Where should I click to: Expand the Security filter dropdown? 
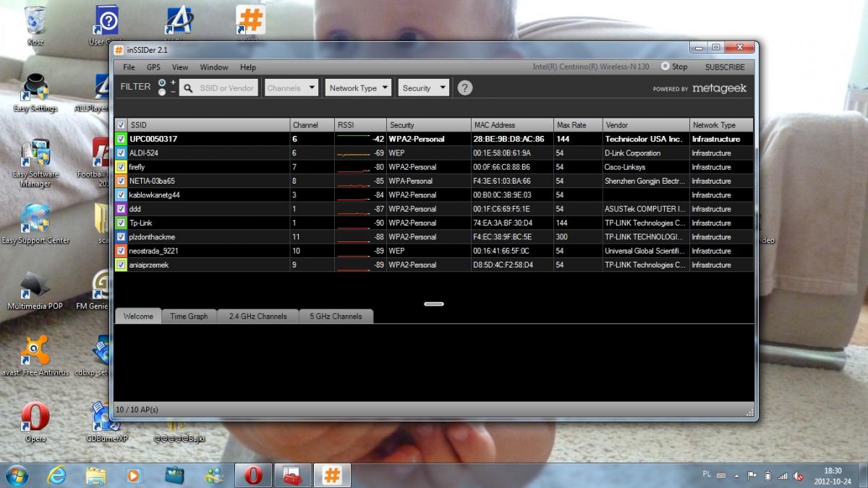423,87
